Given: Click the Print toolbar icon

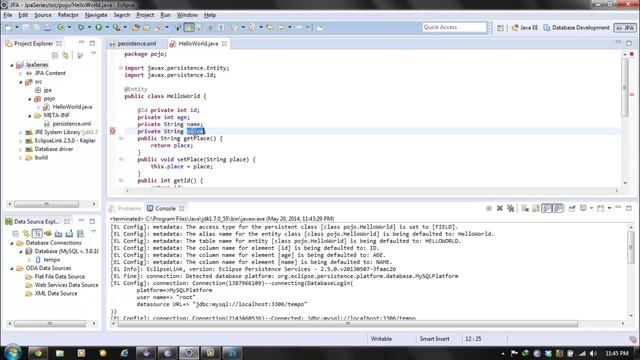Looking at the screenshot, I should [x=47, y=27].
